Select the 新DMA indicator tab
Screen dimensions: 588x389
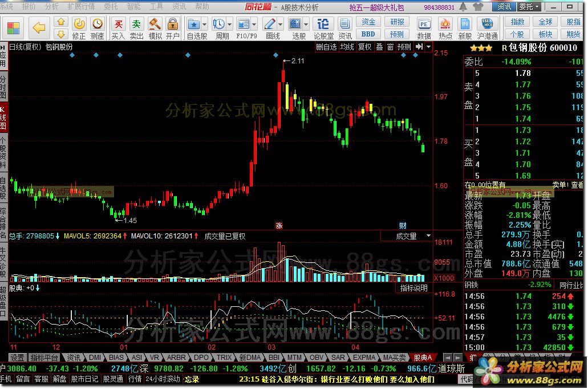click(250, 358)
